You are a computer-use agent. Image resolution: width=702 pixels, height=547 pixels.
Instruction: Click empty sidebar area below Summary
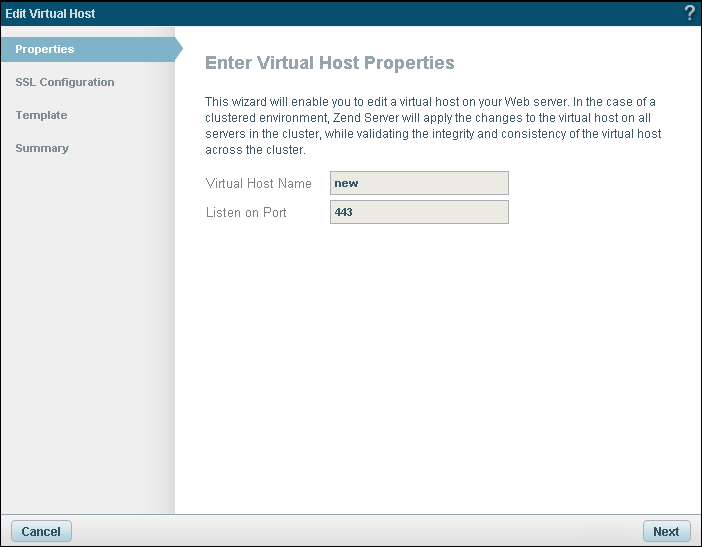[x=87, y=330]
